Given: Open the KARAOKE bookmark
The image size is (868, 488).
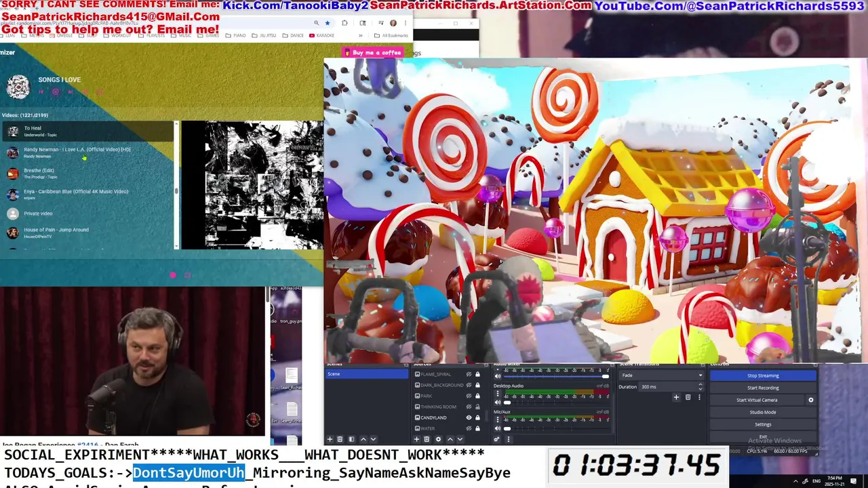Looking at the screenshot, I should click(322, 35).
